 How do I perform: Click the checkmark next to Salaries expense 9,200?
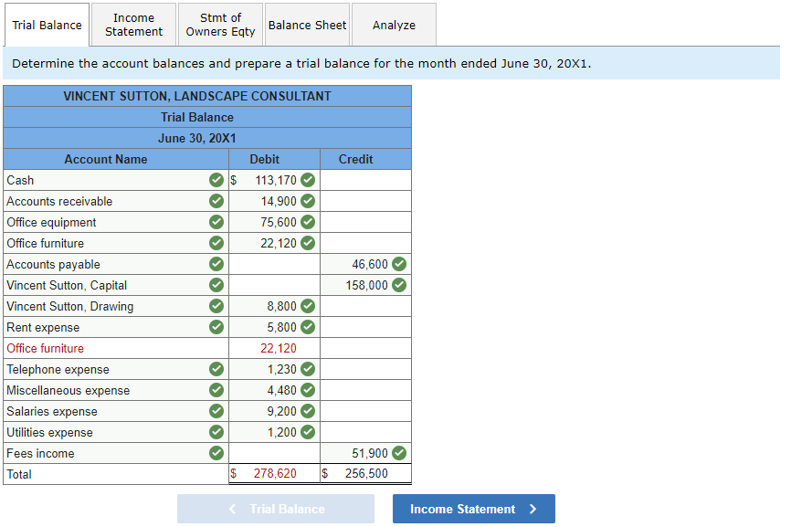pyautogui.click(x=307, y=411)
